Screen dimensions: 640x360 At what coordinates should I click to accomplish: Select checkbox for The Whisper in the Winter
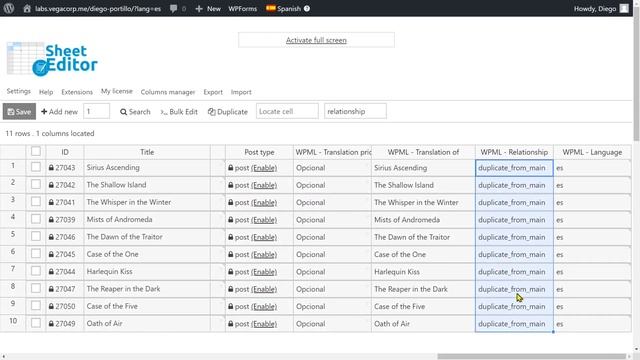tap(36, 202)
